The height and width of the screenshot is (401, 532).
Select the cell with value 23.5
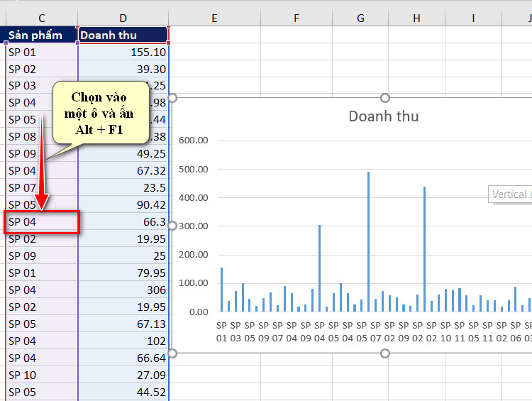[123, 187]
